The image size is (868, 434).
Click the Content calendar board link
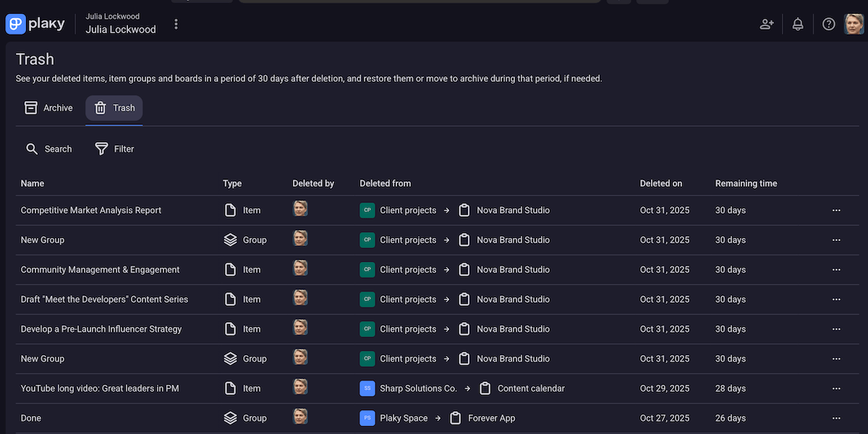[531, 388]
